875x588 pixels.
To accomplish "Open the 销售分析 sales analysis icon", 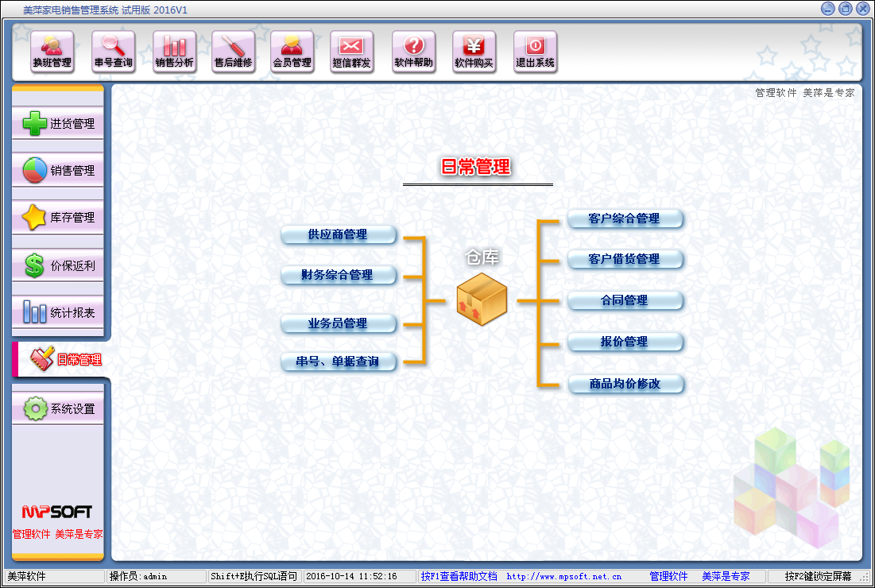I will pos(174,52).
